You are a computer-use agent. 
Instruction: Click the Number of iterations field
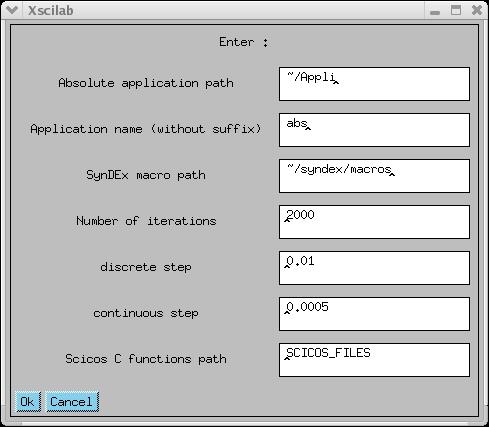coord(374,222)
